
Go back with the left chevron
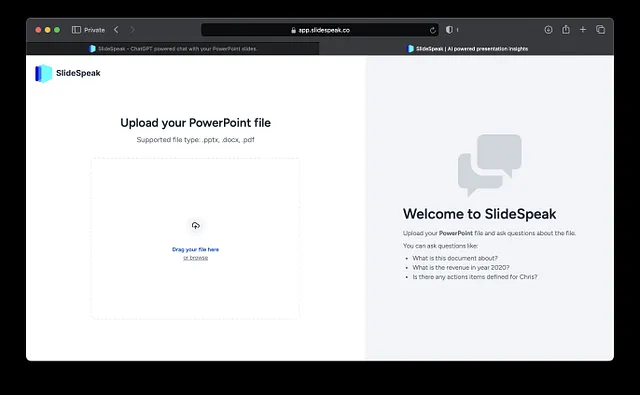[x=116, y=30]
